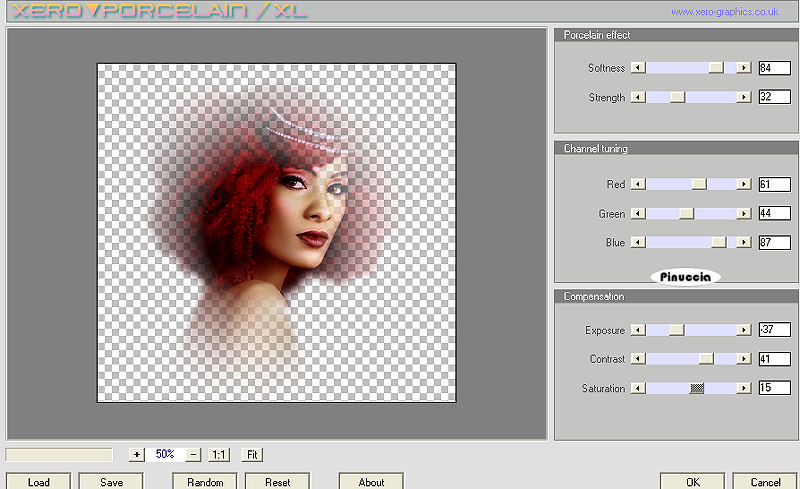
Task: Click the Softness slider left arrow
Action: (638, 67)
